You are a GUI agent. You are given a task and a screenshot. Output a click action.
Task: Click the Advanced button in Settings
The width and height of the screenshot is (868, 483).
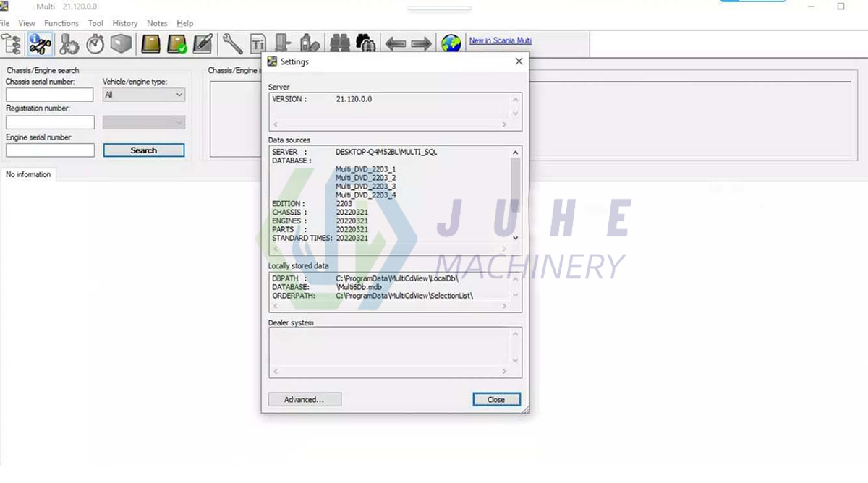pos(305,399)
